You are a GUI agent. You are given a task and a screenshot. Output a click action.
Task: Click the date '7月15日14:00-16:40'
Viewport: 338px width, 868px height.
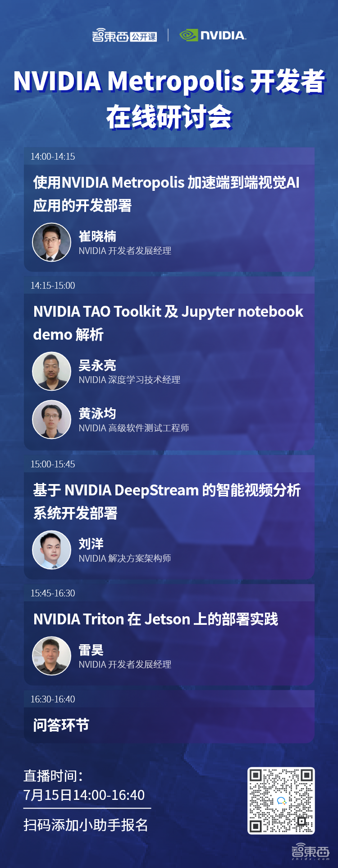(84, 795)
